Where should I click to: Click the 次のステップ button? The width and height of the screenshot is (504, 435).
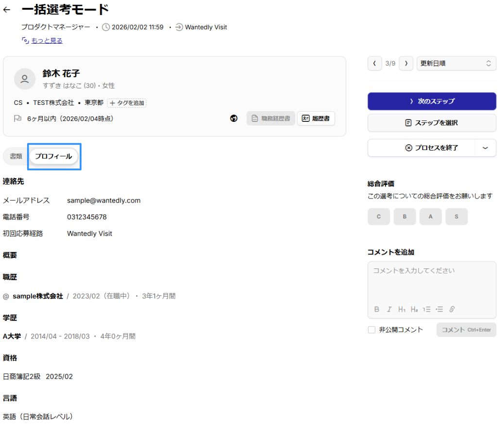[x=432, y=101]
